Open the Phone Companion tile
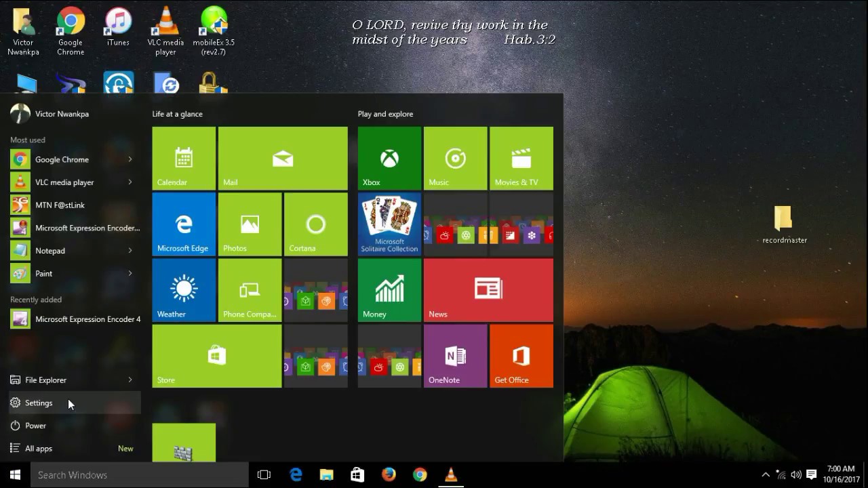 tap(250, 289)
